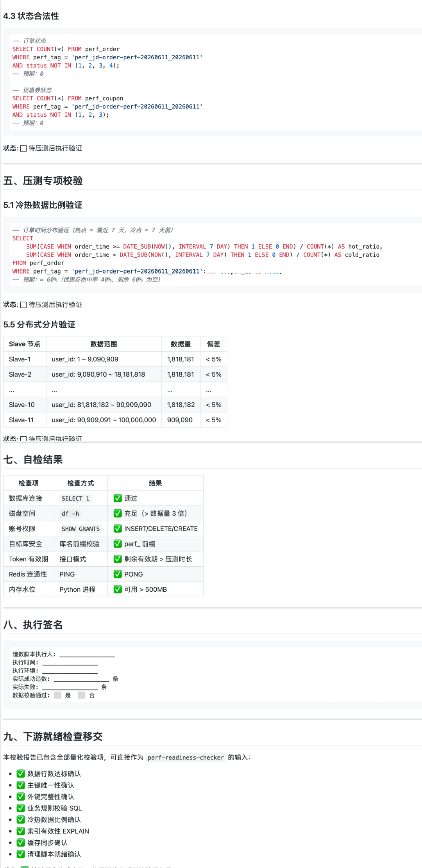Click the Slave-11 table cell

pos(25,420)
